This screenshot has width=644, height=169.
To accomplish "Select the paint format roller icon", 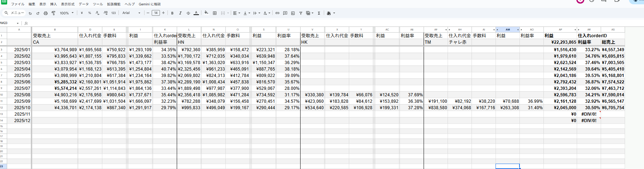I will tap(53, 13).
